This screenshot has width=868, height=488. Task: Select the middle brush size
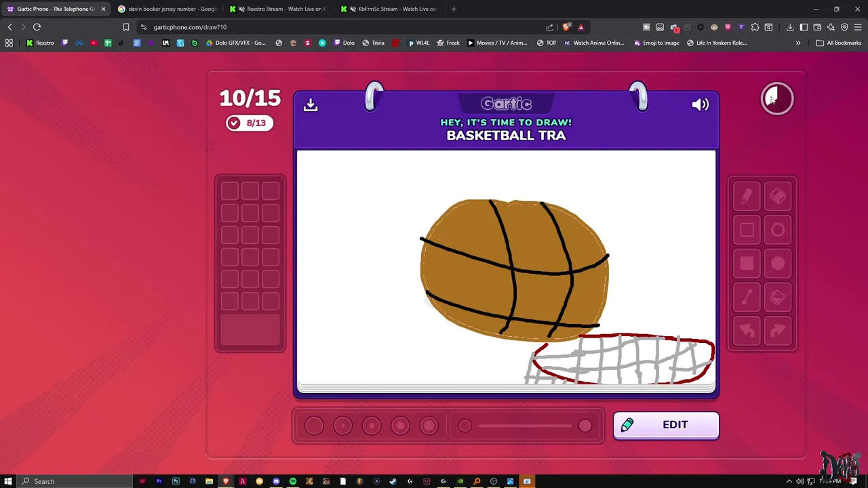tap(372, 426)
